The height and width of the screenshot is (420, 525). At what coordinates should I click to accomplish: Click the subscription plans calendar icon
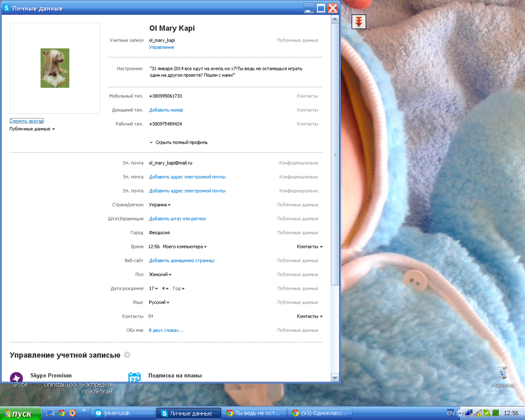click(x=134, y=377)
